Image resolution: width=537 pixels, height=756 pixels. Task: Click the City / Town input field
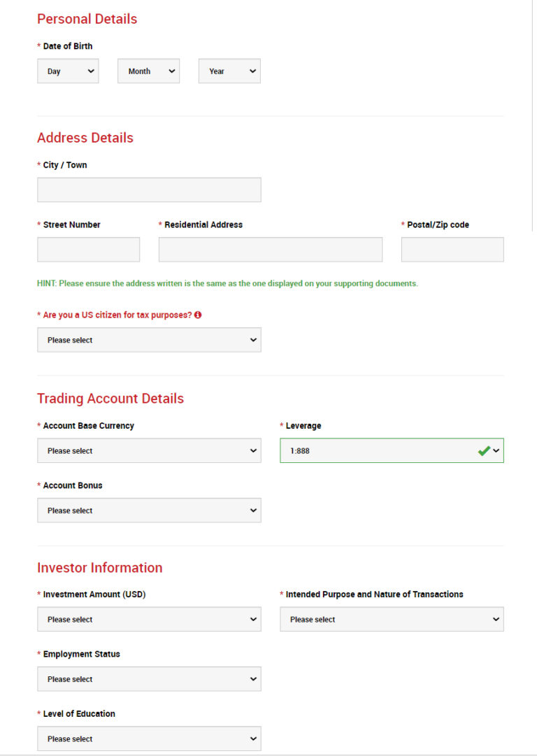click(149, 190)
